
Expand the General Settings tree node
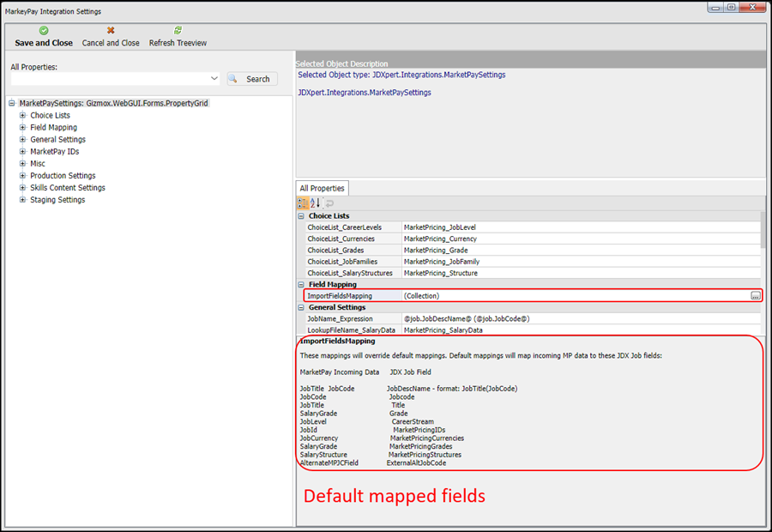[22, 139]
